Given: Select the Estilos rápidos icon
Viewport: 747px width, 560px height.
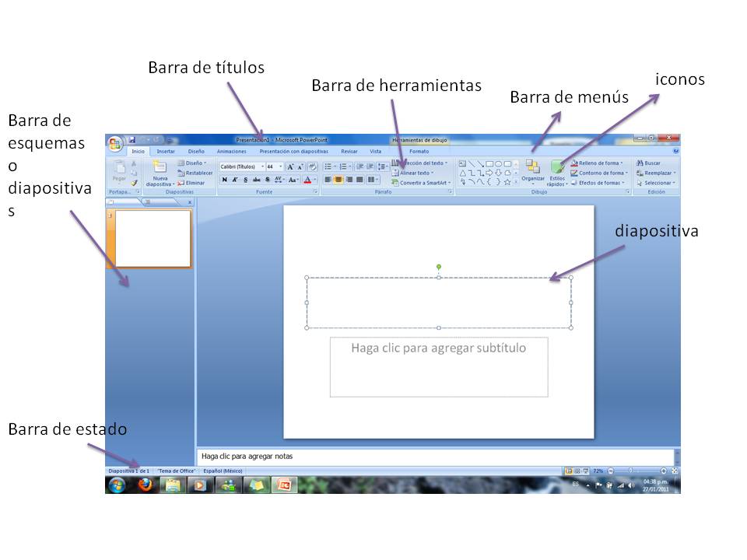Looking at the screenshot, I should 558,173.
